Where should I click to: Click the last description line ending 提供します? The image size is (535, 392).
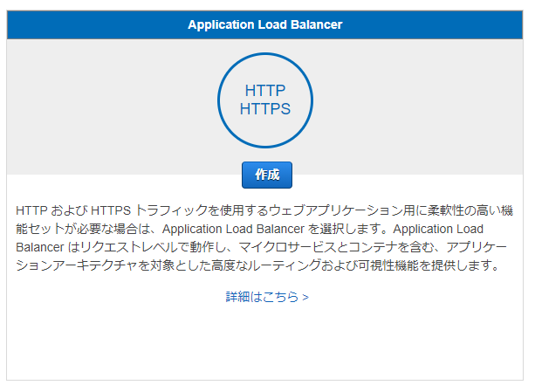[x=258, y=265]
